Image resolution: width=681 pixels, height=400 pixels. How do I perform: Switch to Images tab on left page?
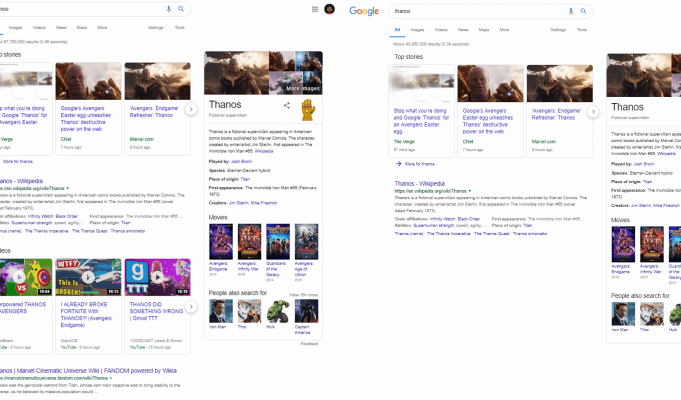[16, 27]
